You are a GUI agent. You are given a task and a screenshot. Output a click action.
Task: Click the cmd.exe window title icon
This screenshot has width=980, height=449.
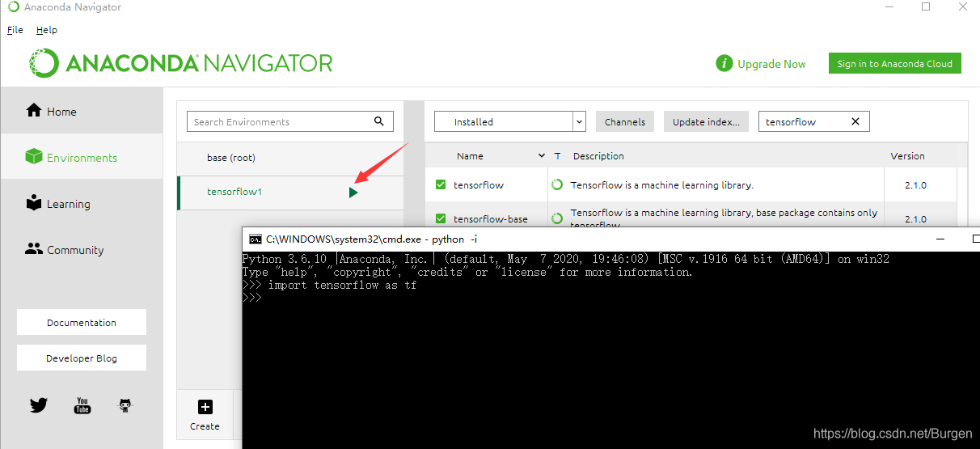tap(256, 239)
